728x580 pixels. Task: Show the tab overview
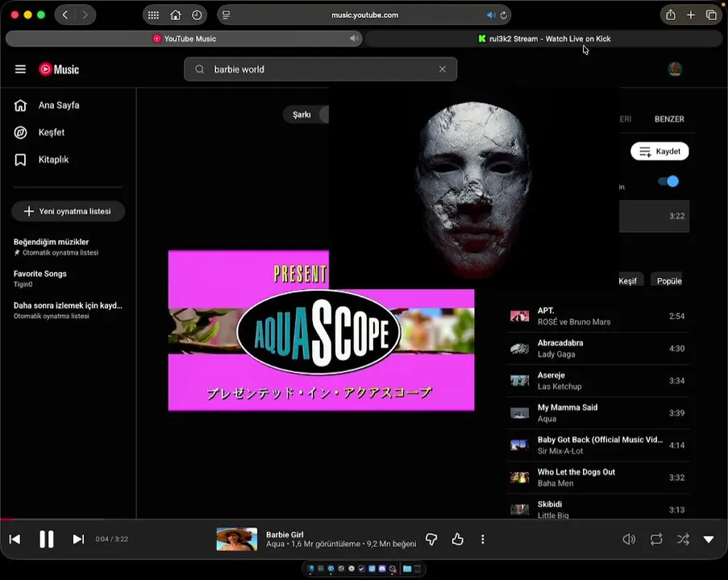click(x=711, y=14)
